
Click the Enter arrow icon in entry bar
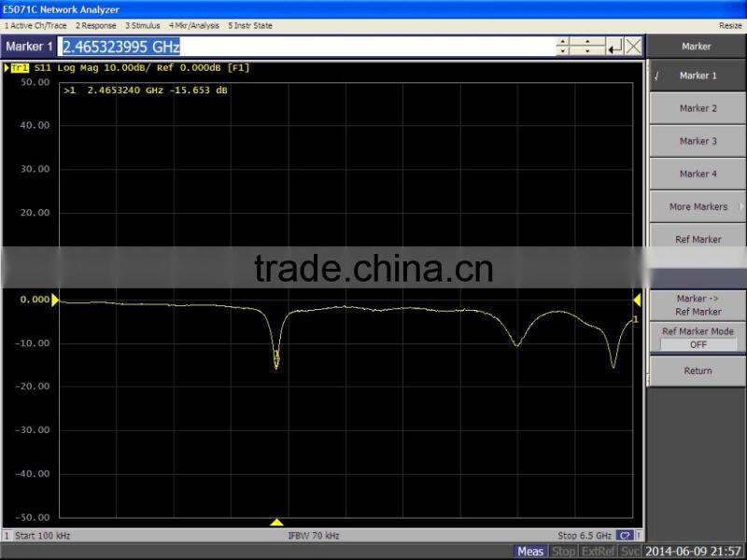[x=614, y=47]
